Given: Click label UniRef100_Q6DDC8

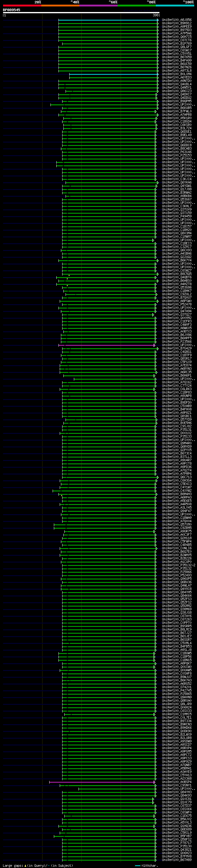Looking at the screenshot, I should [177, 145].
